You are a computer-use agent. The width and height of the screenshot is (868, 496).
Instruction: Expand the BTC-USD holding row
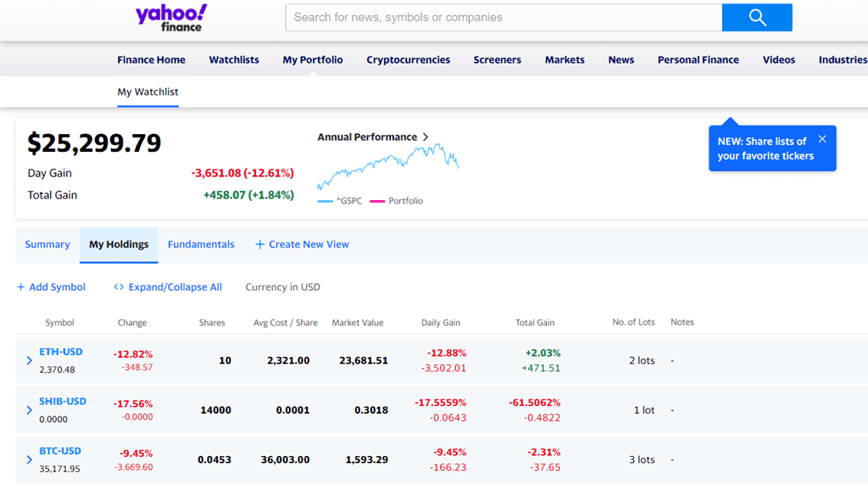point(30,460)
